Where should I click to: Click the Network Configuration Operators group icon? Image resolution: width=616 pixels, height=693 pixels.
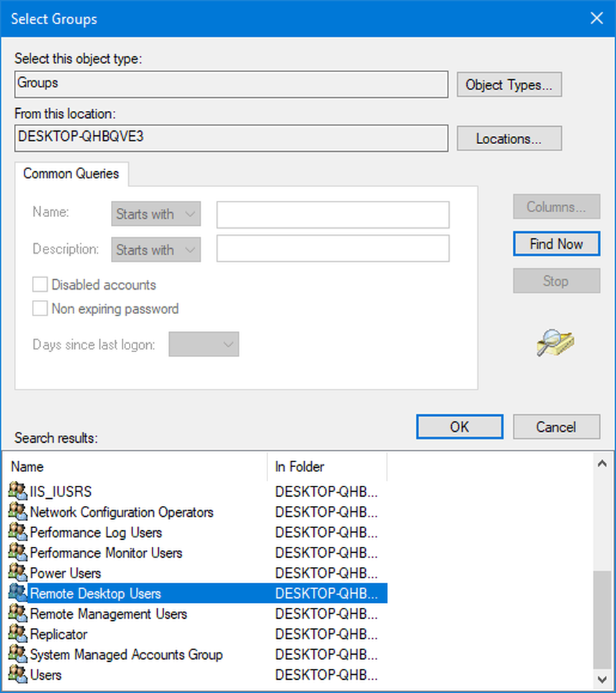point(17,512)
